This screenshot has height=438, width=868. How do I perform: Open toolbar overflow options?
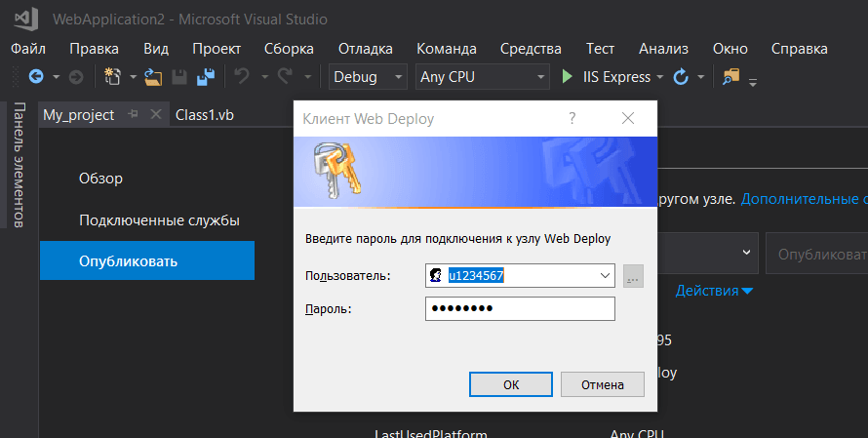753,83
